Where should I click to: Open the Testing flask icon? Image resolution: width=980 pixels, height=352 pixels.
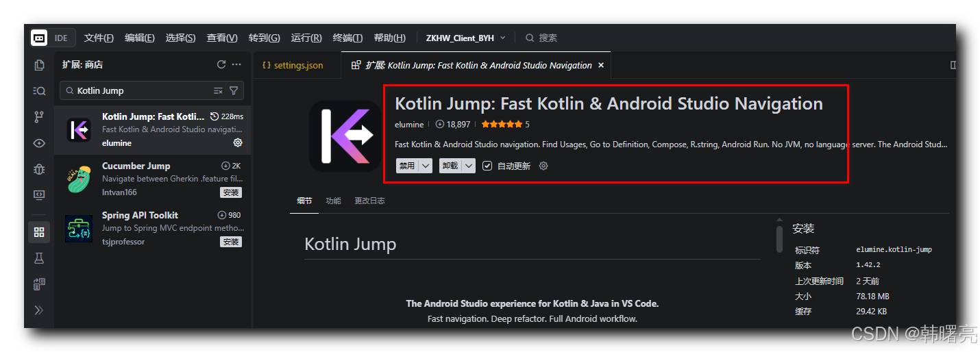tap(39, 258)
